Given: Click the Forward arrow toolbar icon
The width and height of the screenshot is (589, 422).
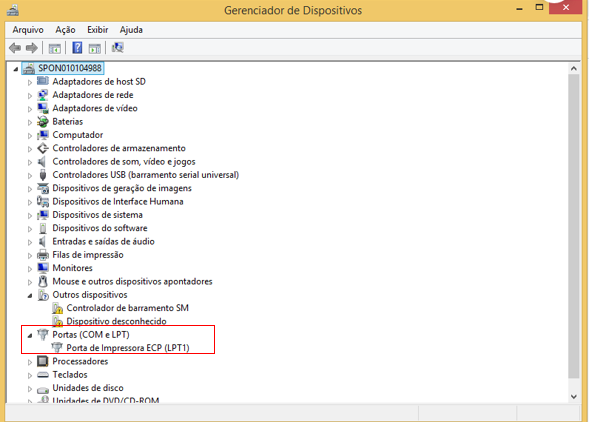Looking at the screenshot, I should (x=32, y=48).
